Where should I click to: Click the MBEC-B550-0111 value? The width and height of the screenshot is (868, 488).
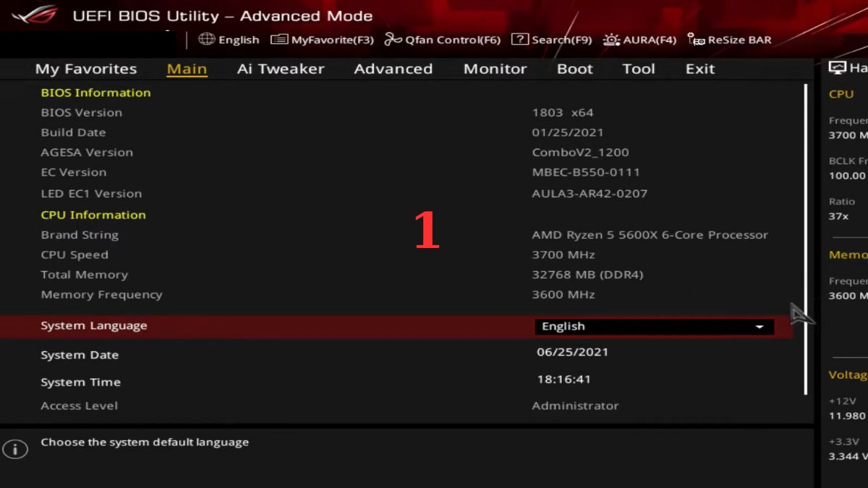(586, 173)
